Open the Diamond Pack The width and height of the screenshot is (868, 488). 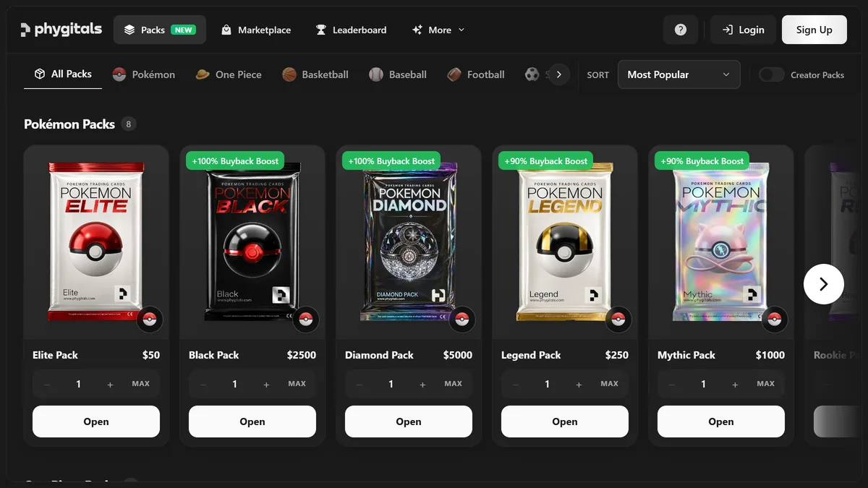pos(409,421)
